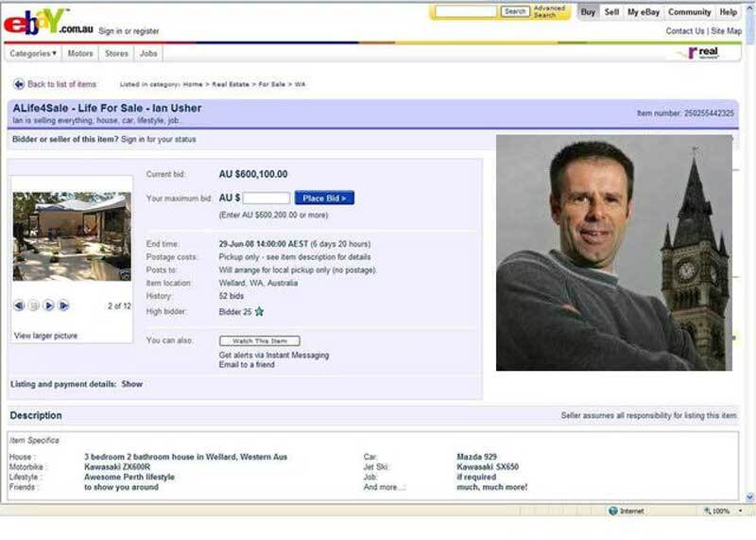Advance to next gallery picture
The width and height of the screenshot is (756, 540).
pyautogui.click(x=49, y=305)
